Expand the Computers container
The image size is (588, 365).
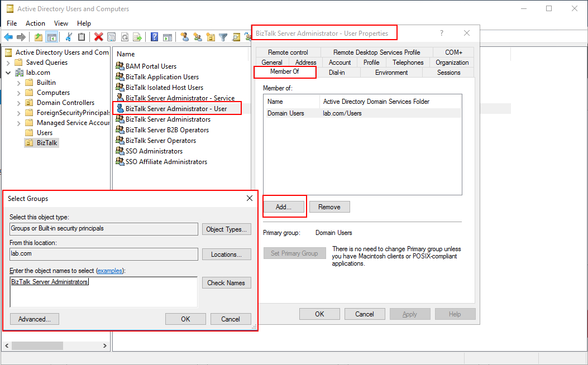coord(19,93)
